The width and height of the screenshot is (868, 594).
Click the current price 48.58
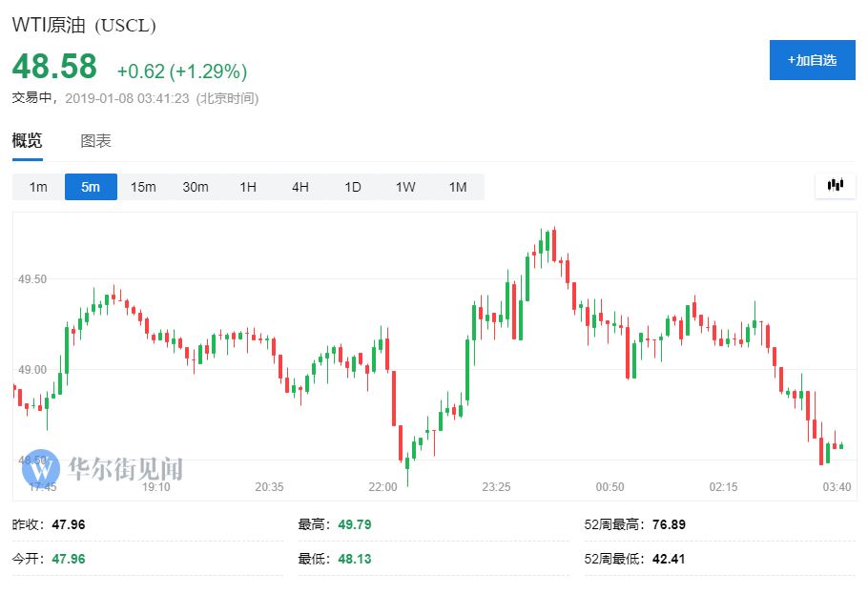[54, 67]
